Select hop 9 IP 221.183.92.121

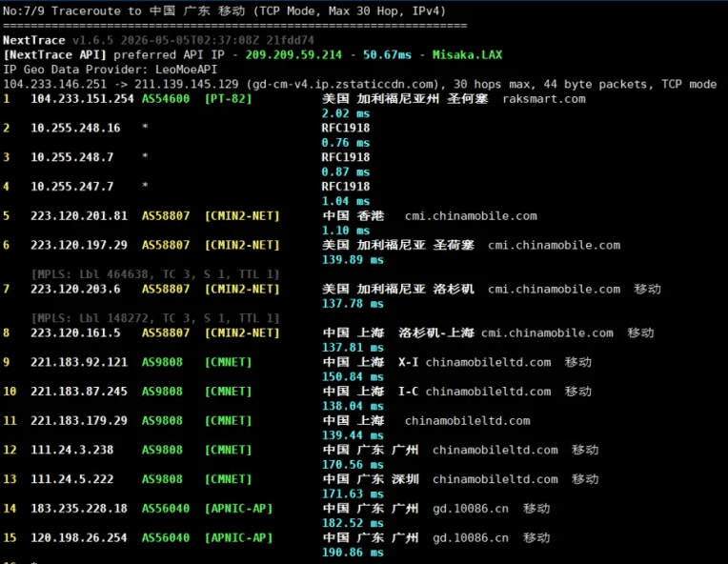pos(79,362)
